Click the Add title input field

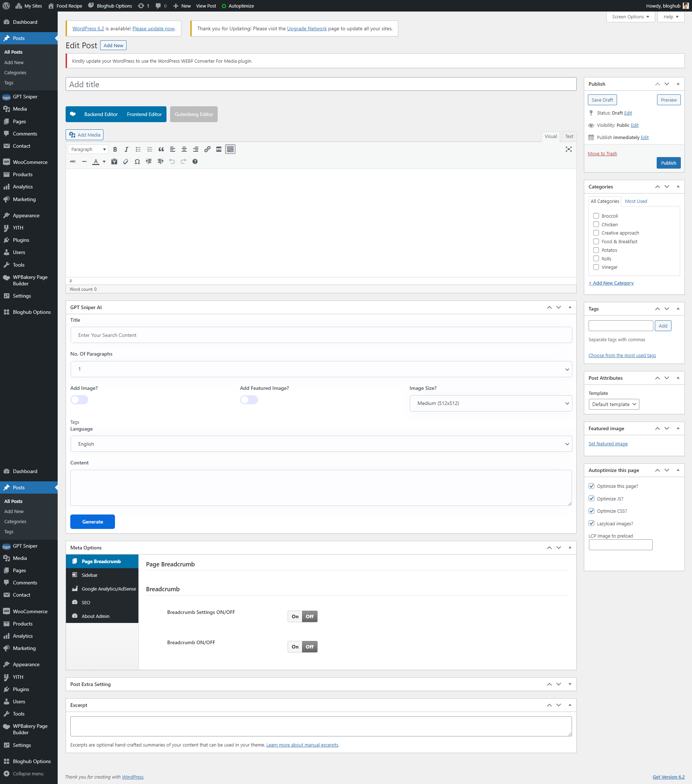click(x=321, y=84)
